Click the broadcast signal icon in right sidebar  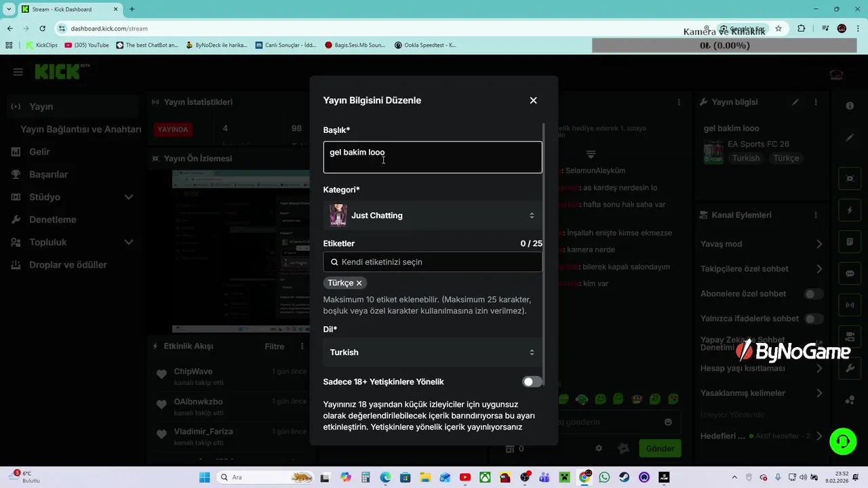click(850, 305)
